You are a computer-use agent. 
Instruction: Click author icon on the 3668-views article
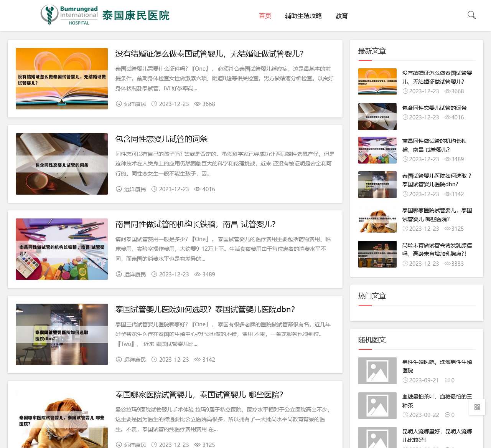[119, 104]
